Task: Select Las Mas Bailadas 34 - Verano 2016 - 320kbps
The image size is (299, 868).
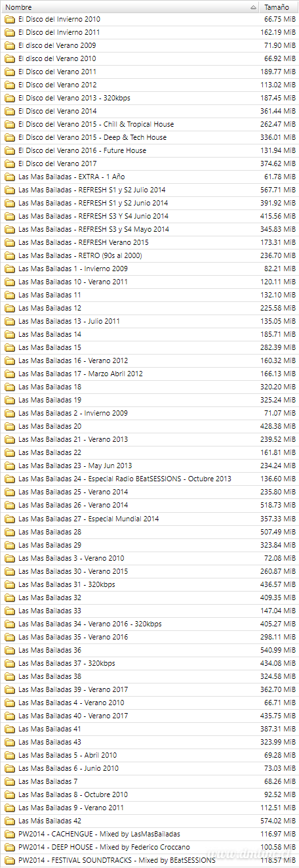Action: [x=149, y=624]
